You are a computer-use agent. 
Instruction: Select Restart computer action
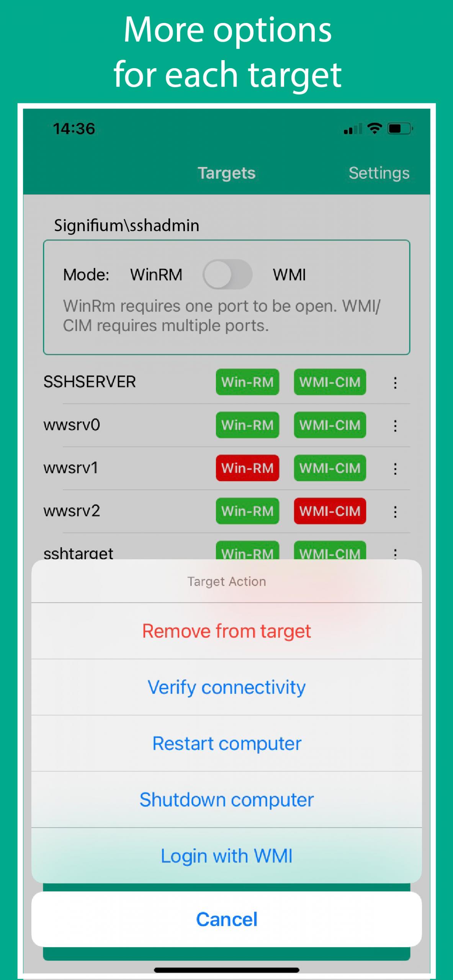pos(227,743)
